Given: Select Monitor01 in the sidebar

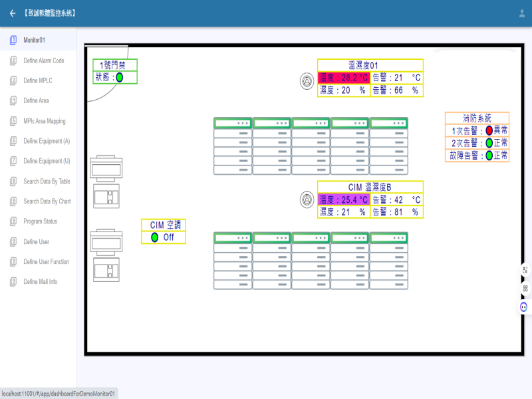Looking at the screenshot, I should click(39, 41).
